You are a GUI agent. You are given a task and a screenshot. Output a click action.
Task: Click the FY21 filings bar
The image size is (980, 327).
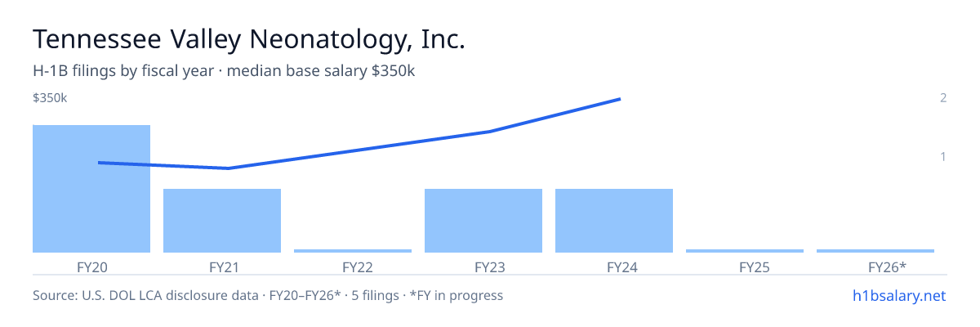[x=222, y=221]
